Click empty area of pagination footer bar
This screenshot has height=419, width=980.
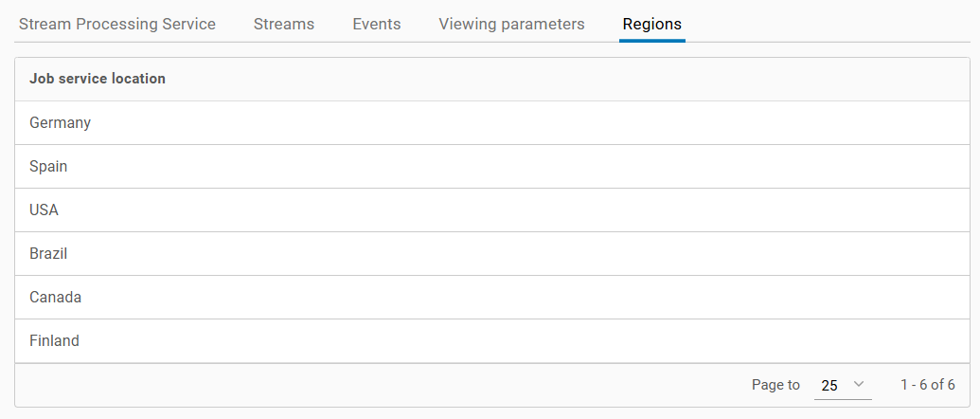pos(379,385)
